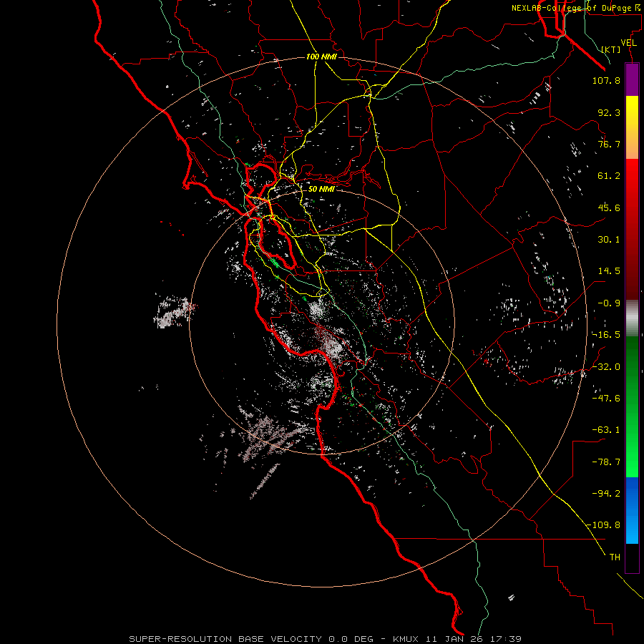Click the "TH" label under the scale
This screenshot has width=644, height=644.
[x=615, y=557]
